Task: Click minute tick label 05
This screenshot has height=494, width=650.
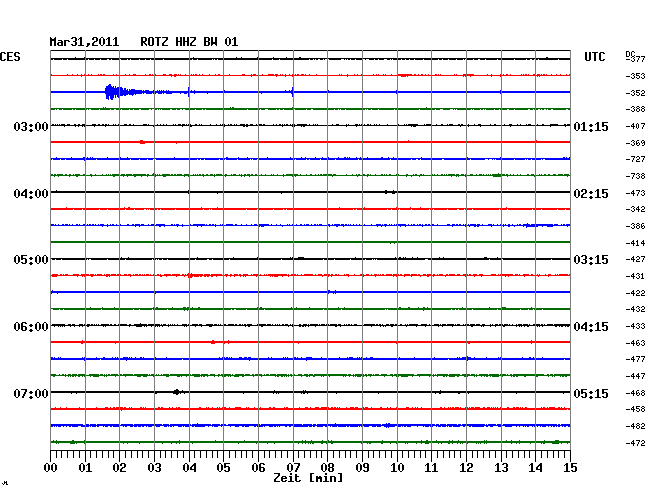Action: (x=223, y=468)
